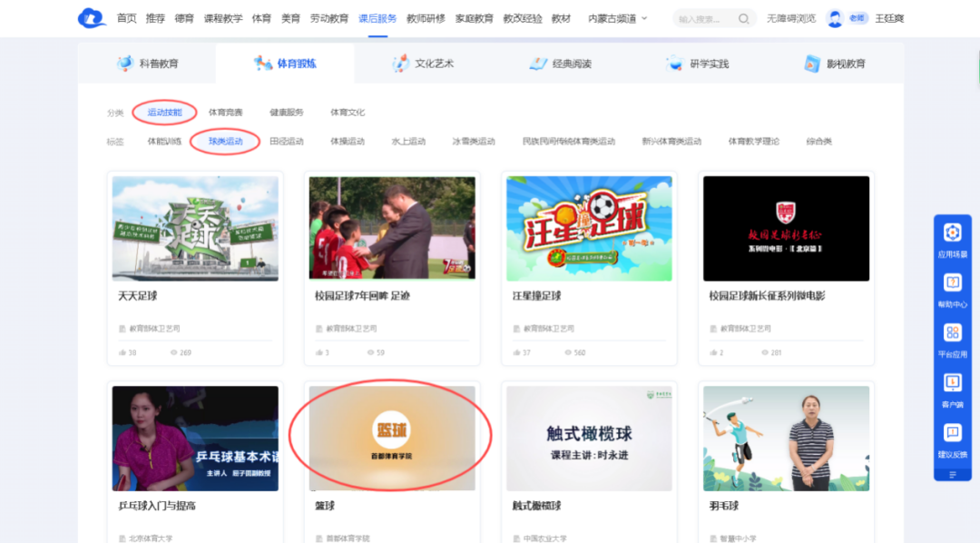Open 教师研修 in top navigation
Image resolution: width=980 pixels, height=543 pixels.
[x=426, y=19]
